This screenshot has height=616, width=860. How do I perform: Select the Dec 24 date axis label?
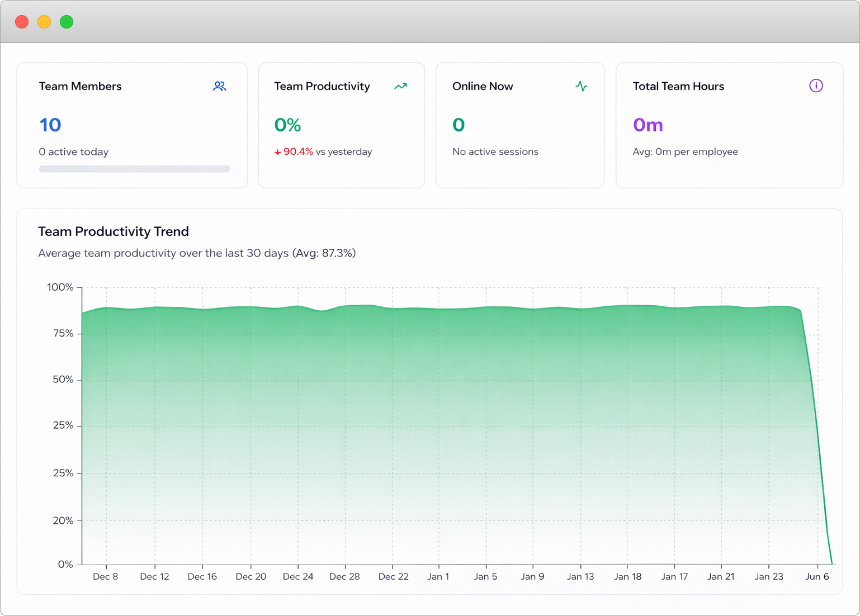tap(298, 576)
